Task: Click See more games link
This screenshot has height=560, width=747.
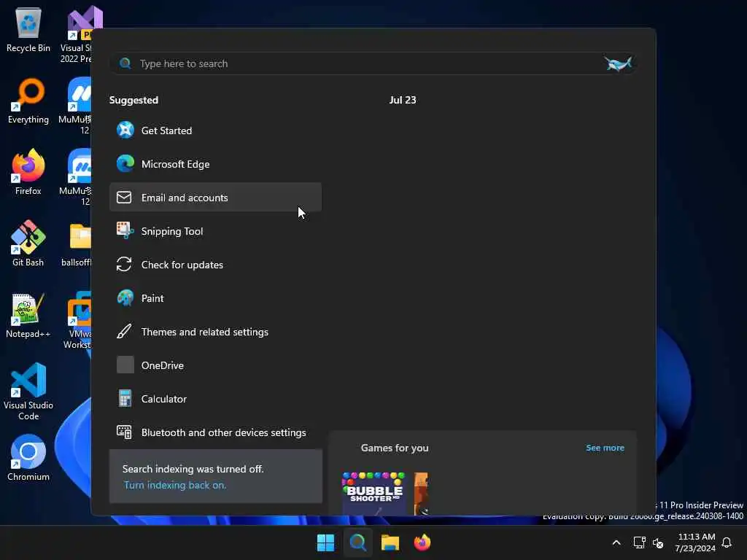Action: coord(605,448)
